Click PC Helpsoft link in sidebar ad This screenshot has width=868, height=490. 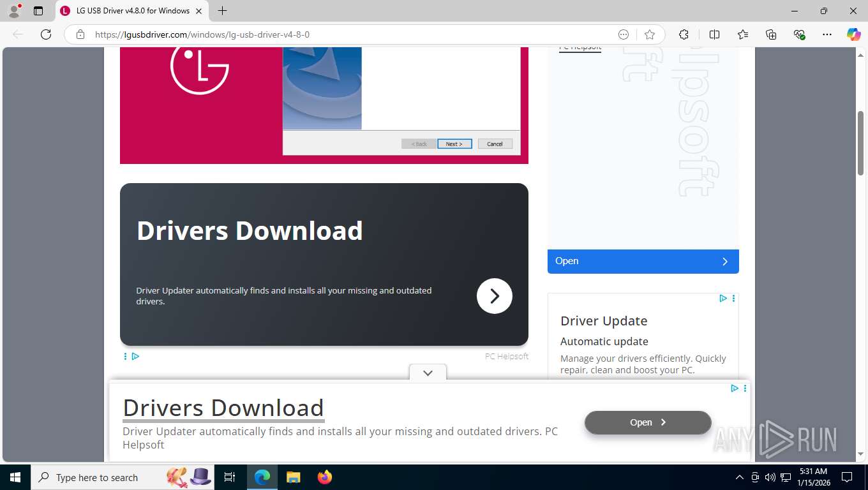580,48
